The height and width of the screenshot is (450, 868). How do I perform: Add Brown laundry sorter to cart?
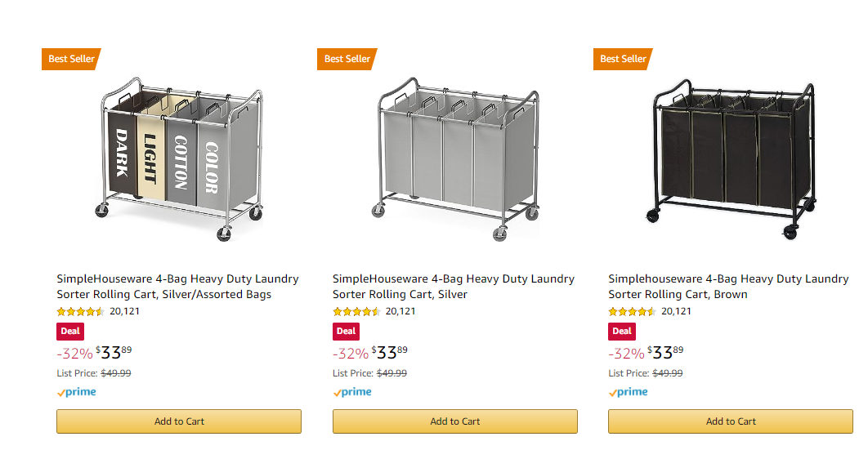point(731,421)
